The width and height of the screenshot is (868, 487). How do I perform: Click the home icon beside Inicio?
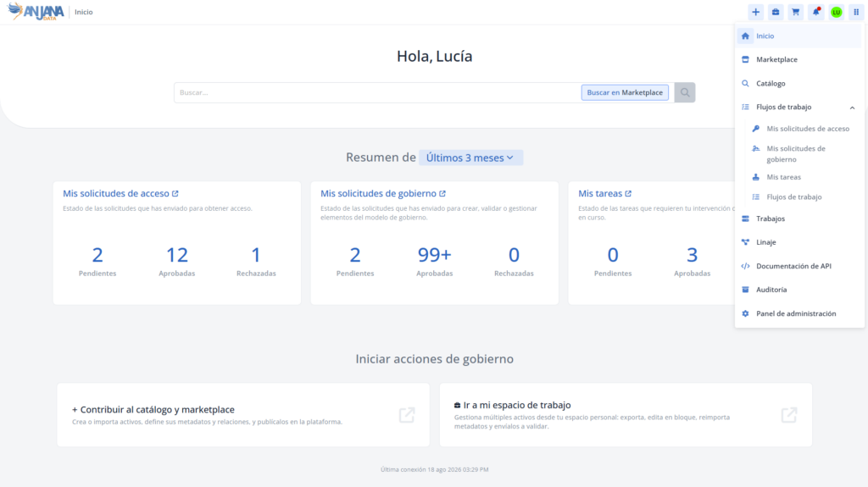[x=745, y=36]
